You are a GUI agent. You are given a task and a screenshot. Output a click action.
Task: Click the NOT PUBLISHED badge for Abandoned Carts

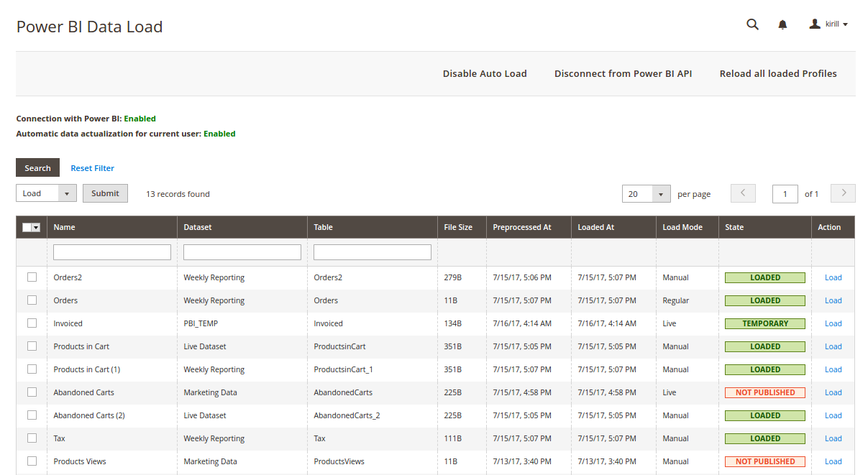click(x=765, y=392)
